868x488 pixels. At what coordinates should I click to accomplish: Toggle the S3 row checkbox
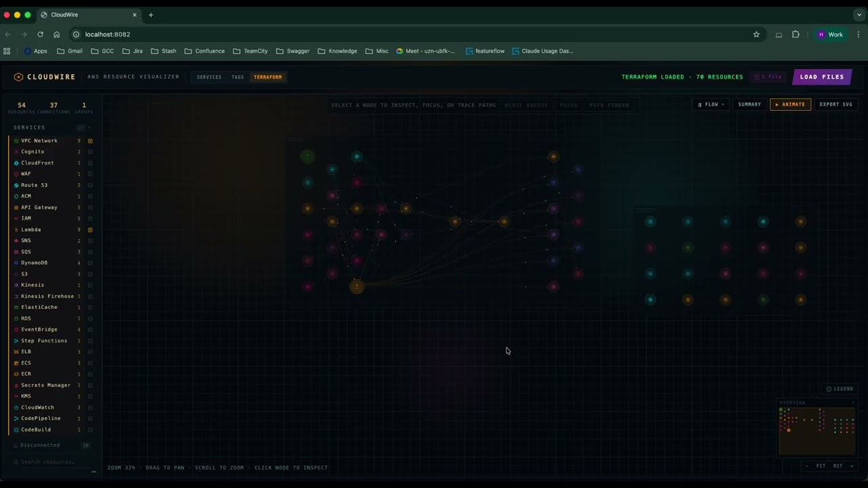pyautogui.click(x=90, y=274)
